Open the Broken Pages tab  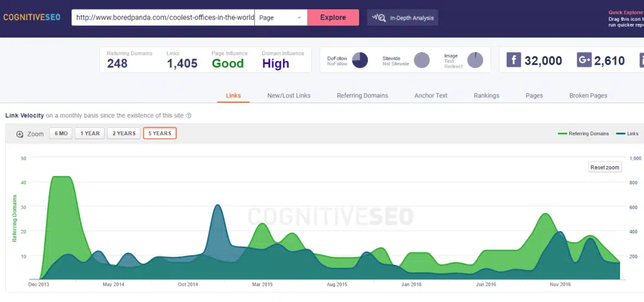588,96
